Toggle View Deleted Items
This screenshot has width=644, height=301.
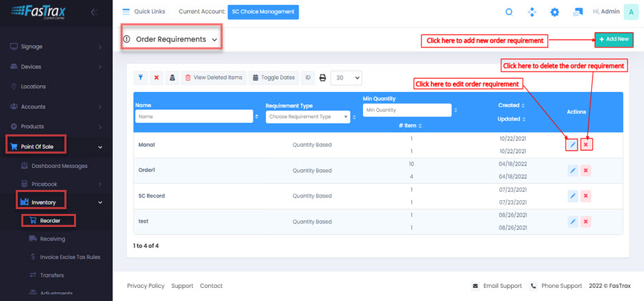click(213, 77)
